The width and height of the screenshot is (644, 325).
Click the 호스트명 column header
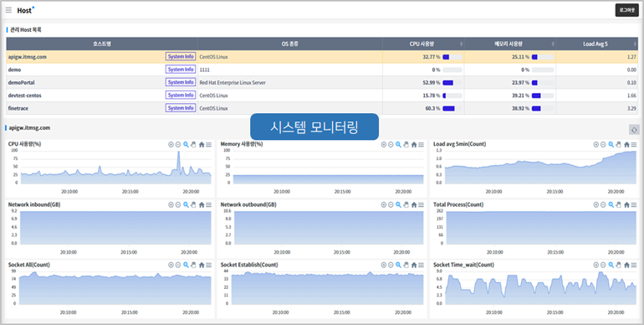point(102,44)
